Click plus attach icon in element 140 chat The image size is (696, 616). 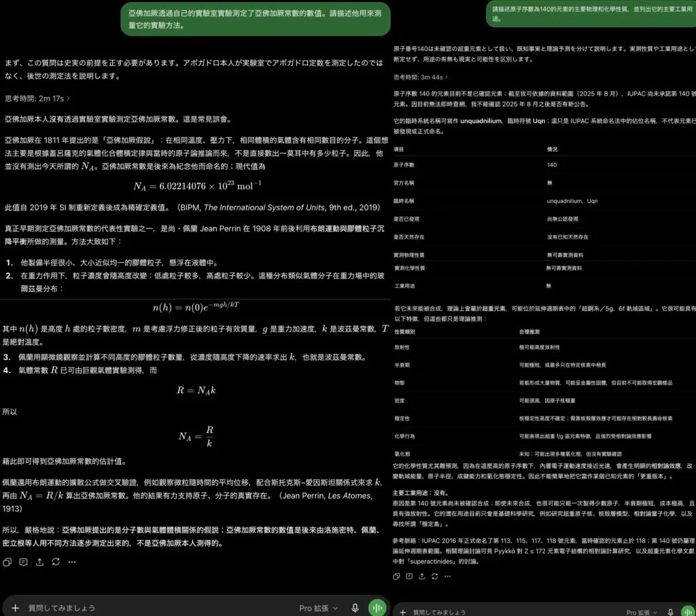coord(402,613)
